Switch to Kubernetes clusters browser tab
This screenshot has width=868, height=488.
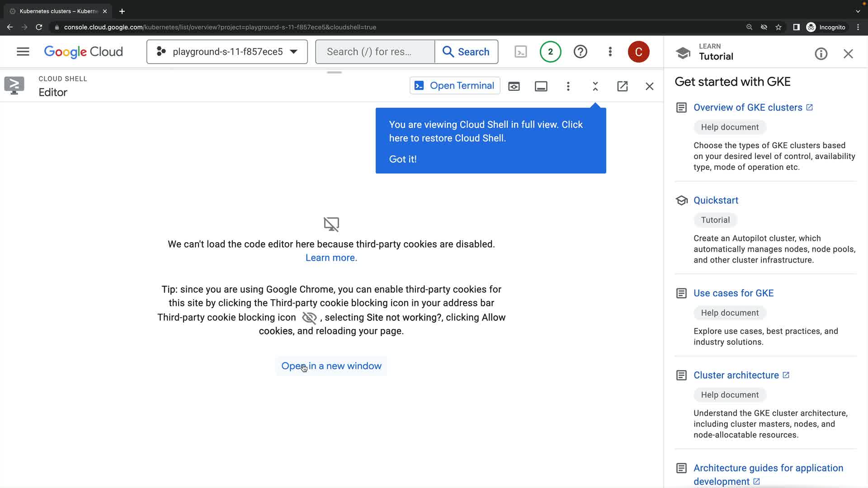click(59, 11)
